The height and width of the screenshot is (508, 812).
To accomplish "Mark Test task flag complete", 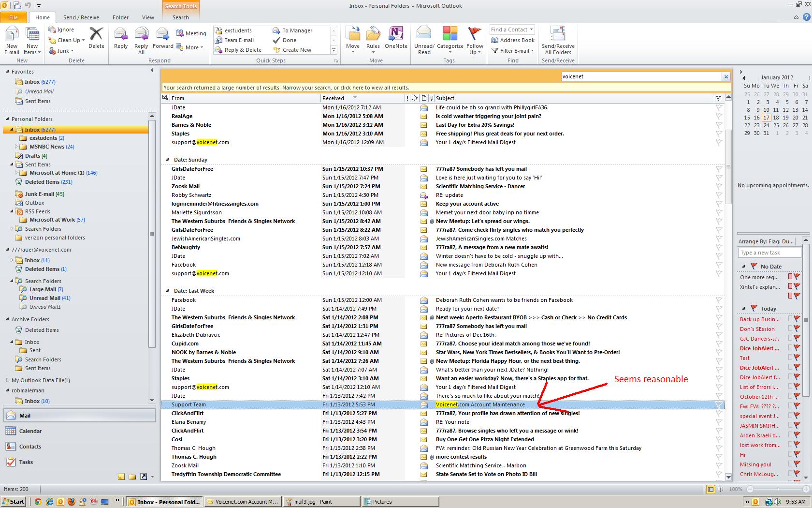I will 797,358.
